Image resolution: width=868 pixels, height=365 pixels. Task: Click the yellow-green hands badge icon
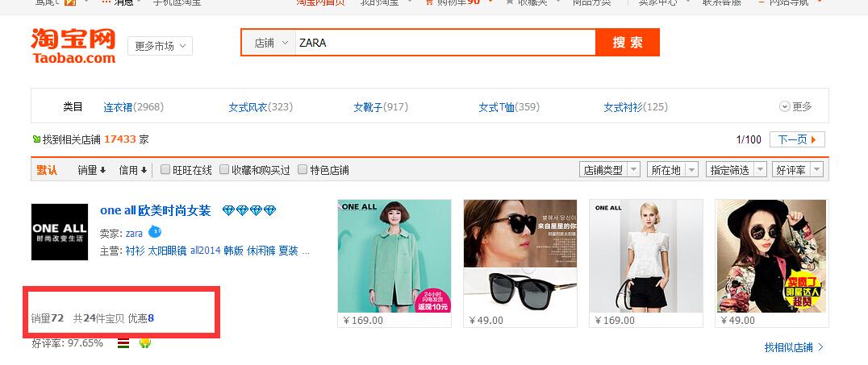click(x=145, y=343)
